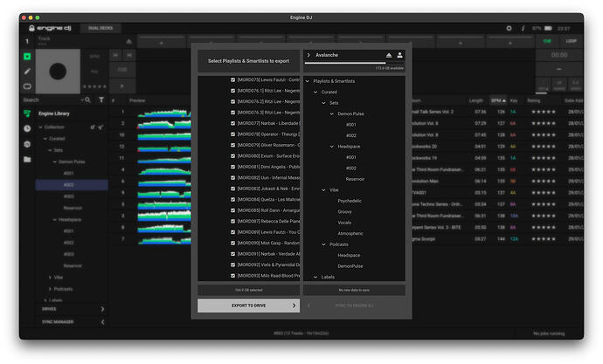Click the EXPORT TO DRIVE button
The width and height of the screenshot is (603, 364).
pos(248,306)
